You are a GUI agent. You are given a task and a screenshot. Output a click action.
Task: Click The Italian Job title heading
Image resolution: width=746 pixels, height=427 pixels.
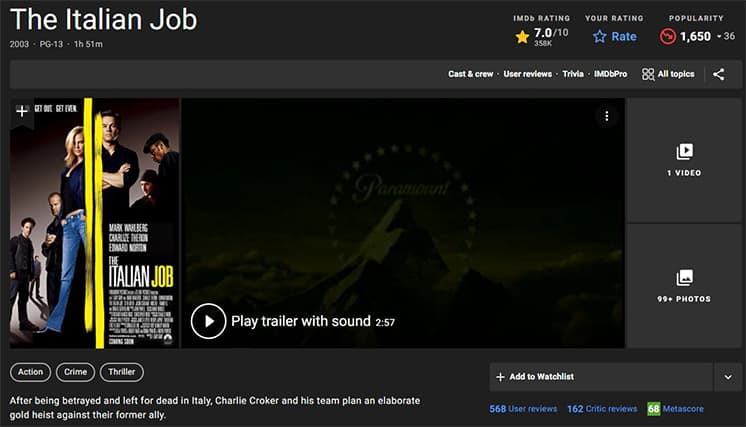click(x=103, y=19)
